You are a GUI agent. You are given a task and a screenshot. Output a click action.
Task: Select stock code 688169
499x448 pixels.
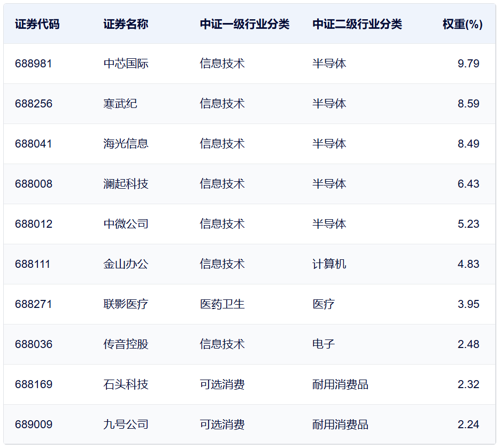(33, 384)
